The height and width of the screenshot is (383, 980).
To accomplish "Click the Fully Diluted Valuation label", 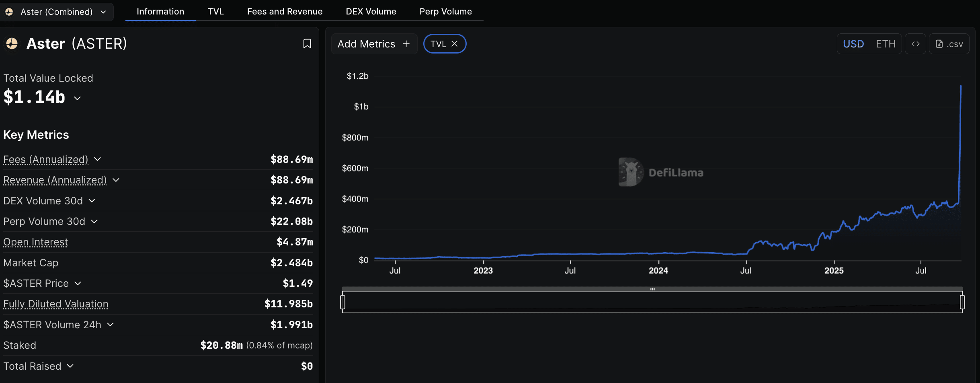I will coord(56,304).
